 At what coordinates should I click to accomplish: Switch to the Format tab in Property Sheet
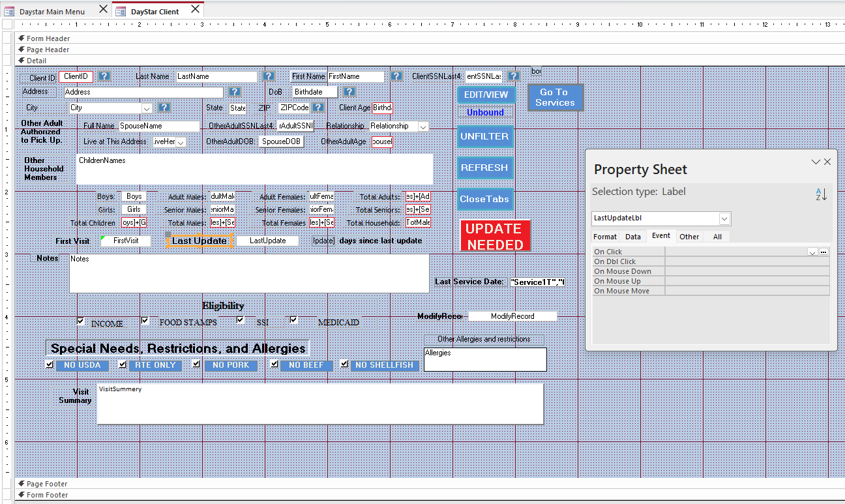[x=605, y=237]
